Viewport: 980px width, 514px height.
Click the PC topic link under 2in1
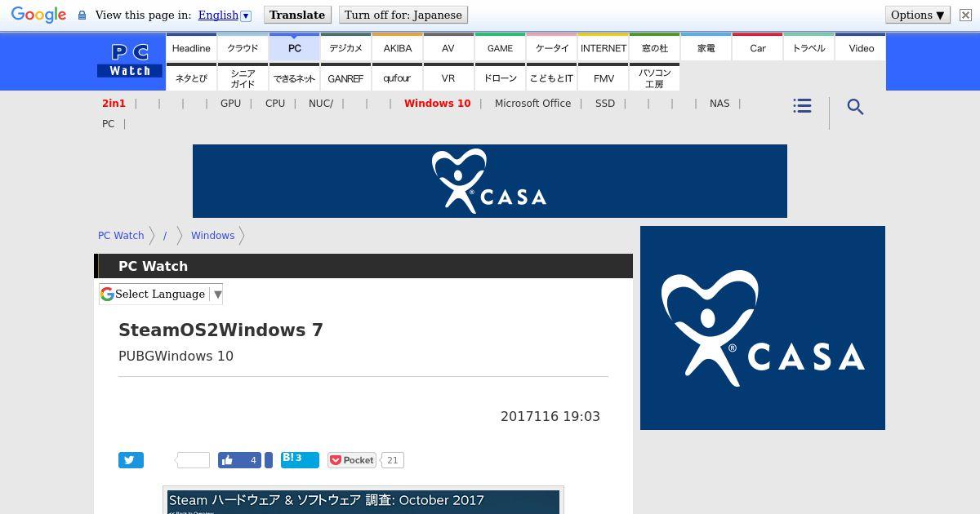click(x=108, y=124)
